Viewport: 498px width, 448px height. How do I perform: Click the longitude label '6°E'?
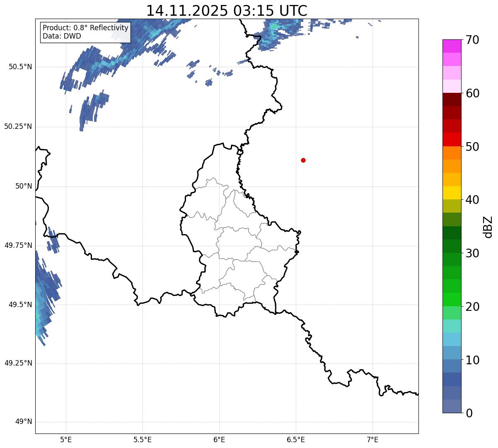[x=220, y=439]
